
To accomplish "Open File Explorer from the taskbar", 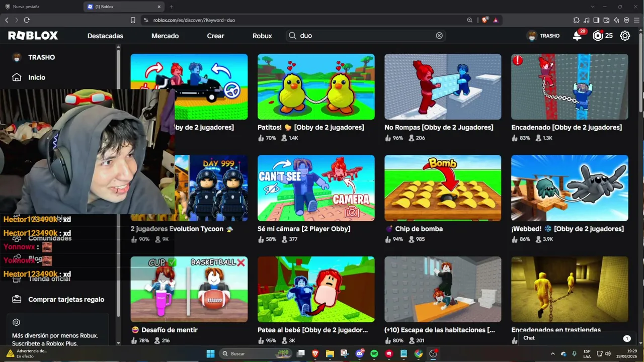I will click(x=330, y=353).
